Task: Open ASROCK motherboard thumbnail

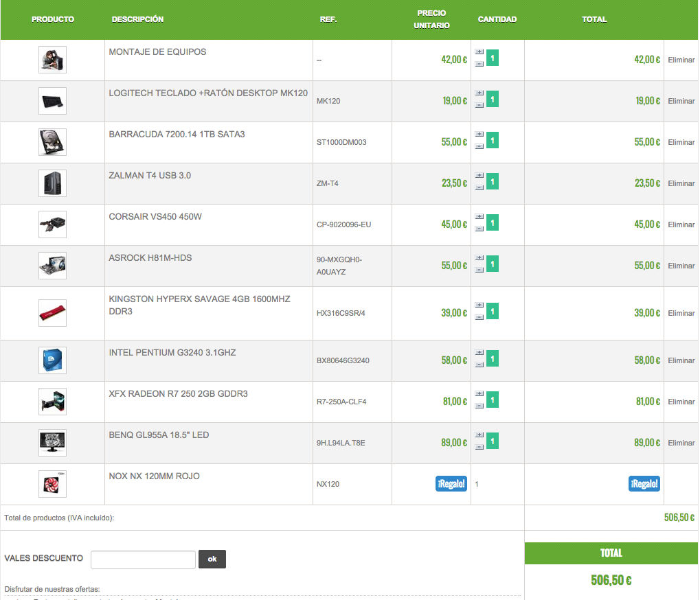Action: point(52,266)
